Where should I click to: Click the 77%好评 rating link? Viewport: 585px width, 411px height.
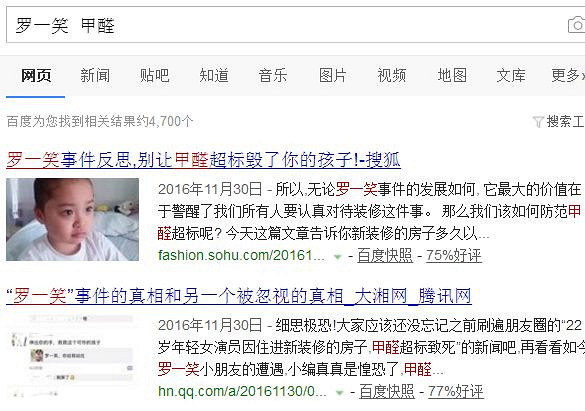(x=456, y=392)
